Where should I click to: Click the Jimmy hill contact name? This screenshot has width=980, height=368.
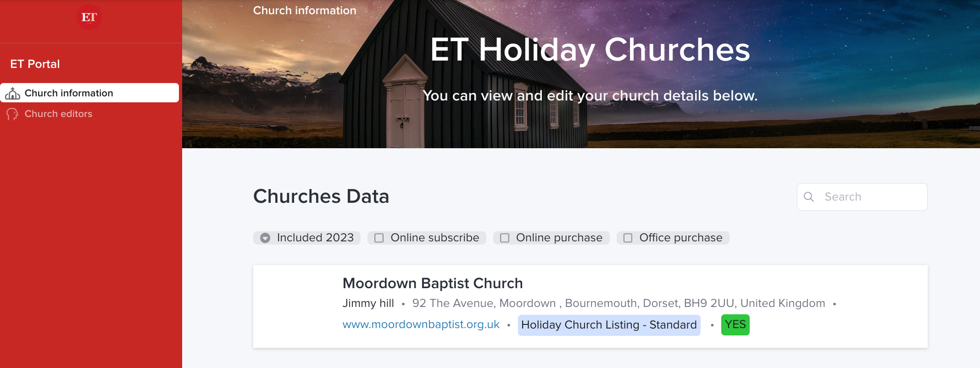click(x=368, y=303)
